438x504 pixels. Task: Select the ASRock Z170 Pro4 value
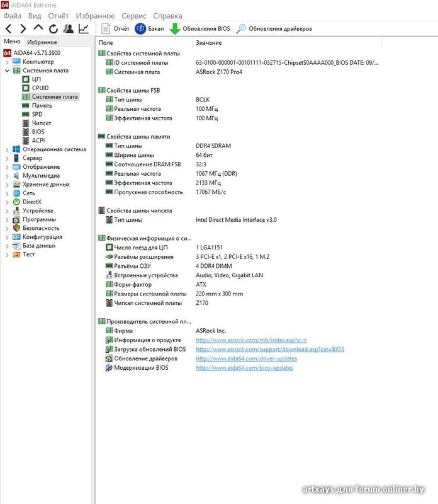point(218,72)
